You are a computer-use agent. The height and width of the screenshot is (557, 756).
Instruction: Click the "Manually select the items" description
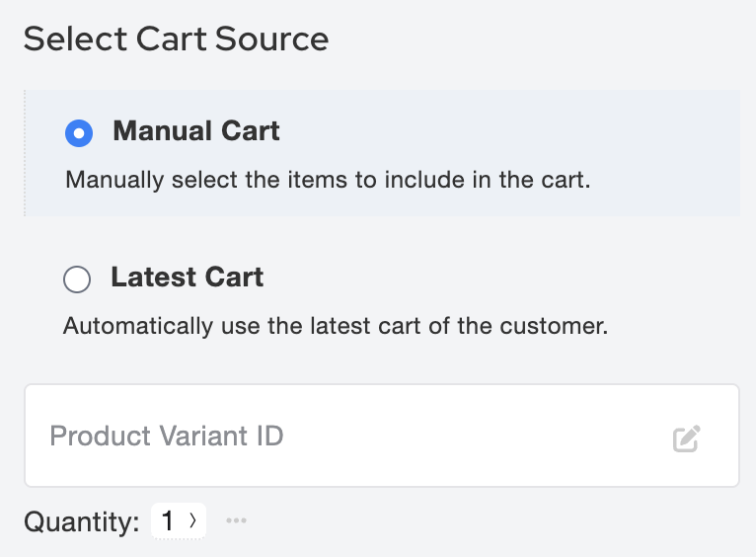(327, 182)
